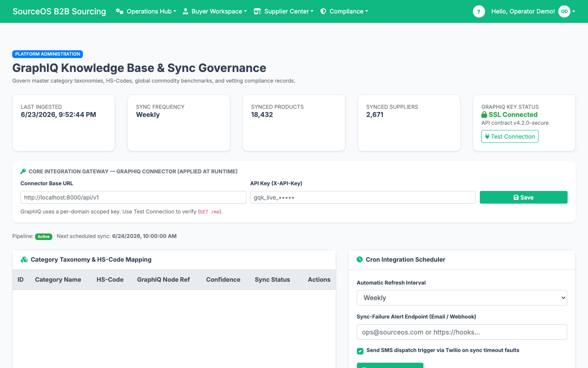Viewport: 588px width, 368px height.
Task: Click the Synced Suppliers value 2,671
Action: click(375, 115)
